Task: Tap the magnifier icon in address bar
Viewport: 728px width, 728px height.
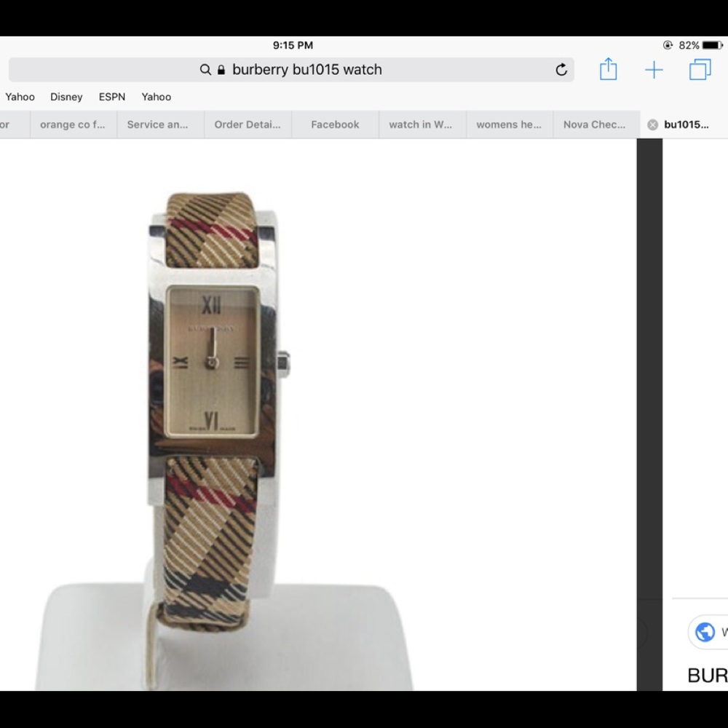Action: 205,70
